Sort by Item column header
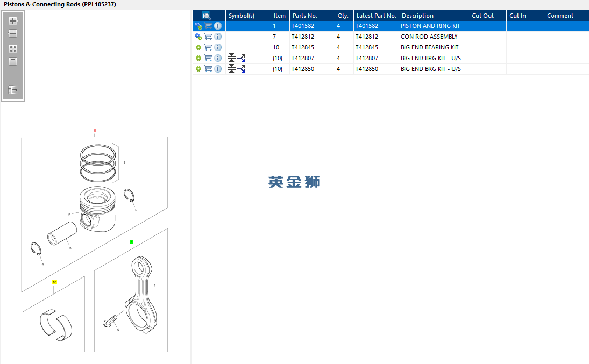Viewport: 589px width, 364px height. [280, 16]
